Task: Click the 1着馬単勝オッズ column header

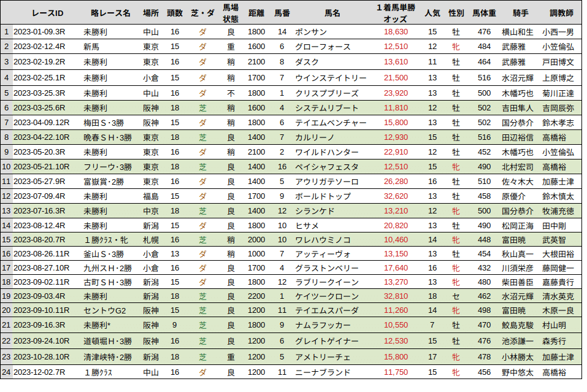Action: pyautogui.click(x=396, y=13)
